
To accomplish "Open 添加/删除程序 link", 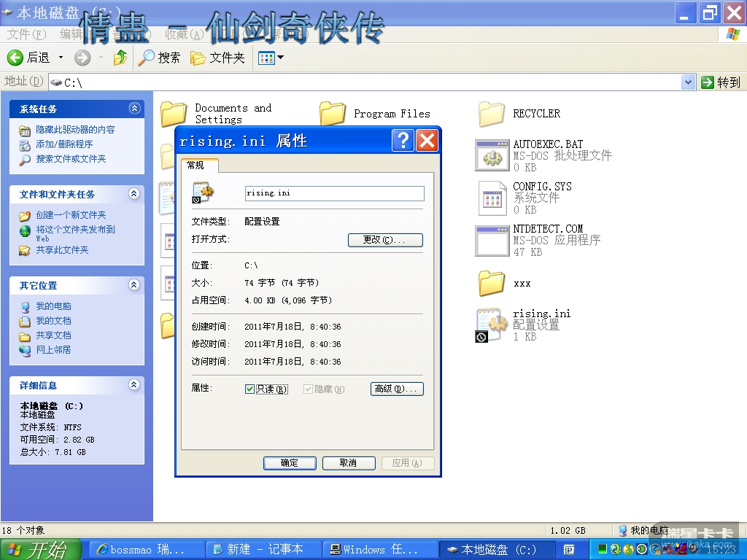I will [x=64, y=144].
